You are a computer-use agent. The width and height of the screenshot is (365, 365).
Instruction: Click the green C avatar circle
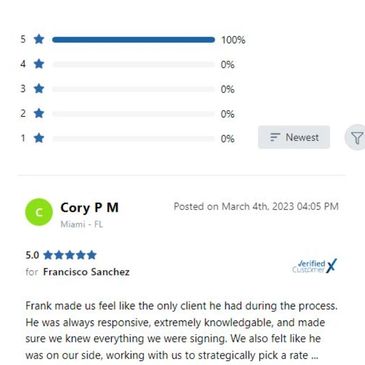(39, 212)
